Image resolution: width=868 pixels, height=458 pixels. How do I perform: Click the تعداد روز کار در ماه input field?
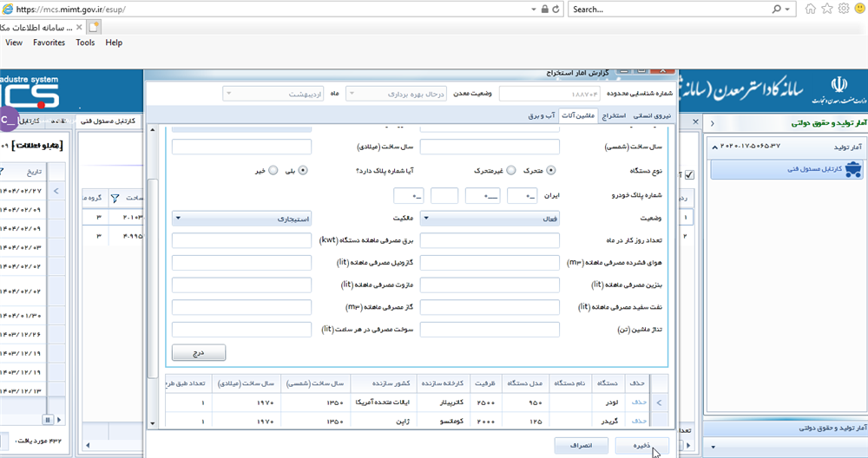[x=490, y=239]
